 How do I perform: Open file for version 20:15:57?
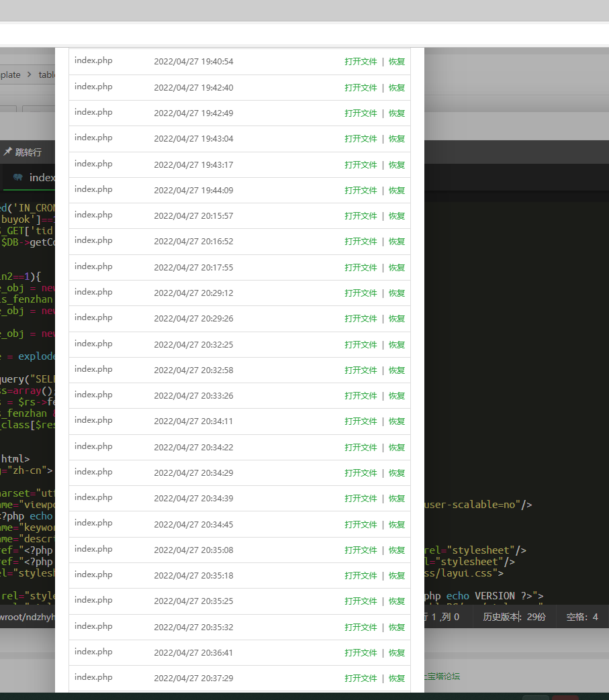tap(361, 216)
